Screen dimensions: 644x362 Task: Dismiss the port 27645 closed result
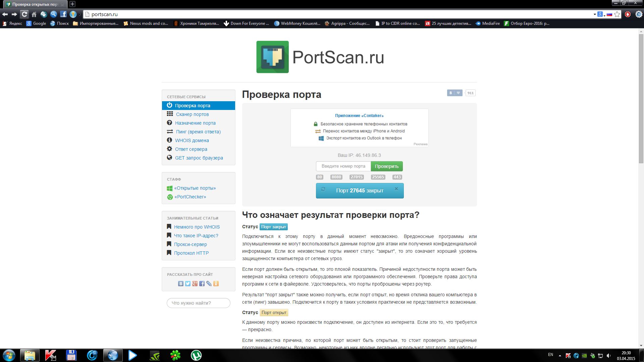pyautogui.click(x=396, y=189)
